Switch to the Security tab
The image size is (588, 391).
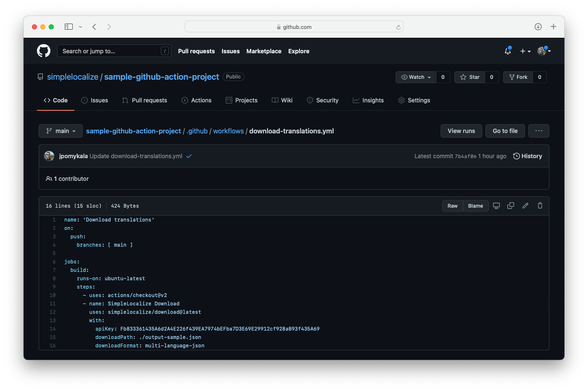323,100
